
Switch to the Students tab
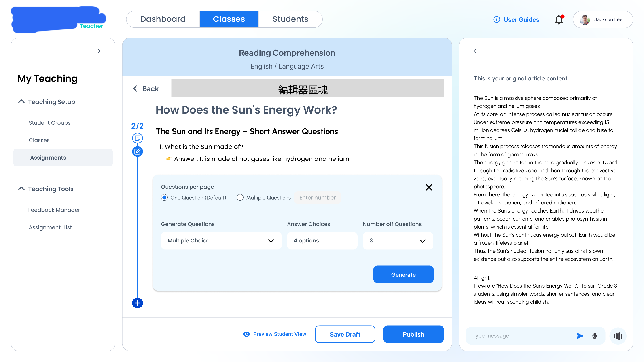pyautogui.click(x=290, y=19)
